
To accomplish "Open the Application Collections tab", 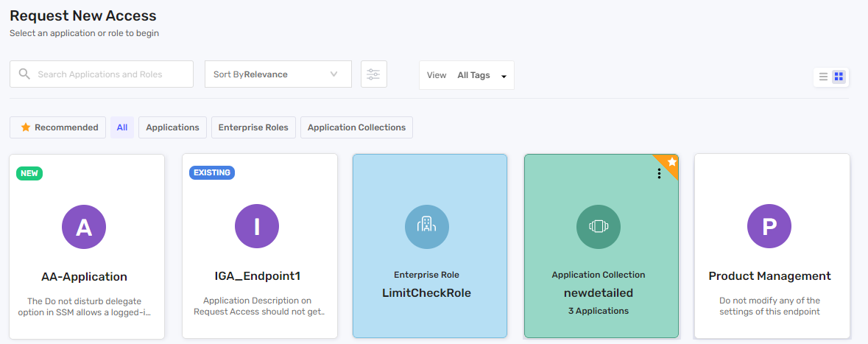I will coord(356,127).
